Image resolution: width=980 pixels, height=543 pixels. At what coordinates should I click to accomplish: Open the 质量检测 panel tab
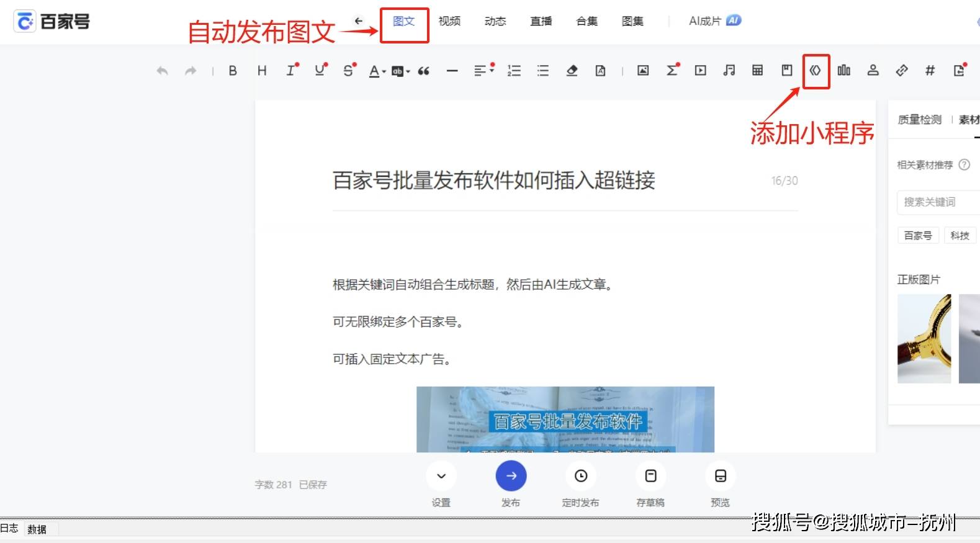click(919, 119)
